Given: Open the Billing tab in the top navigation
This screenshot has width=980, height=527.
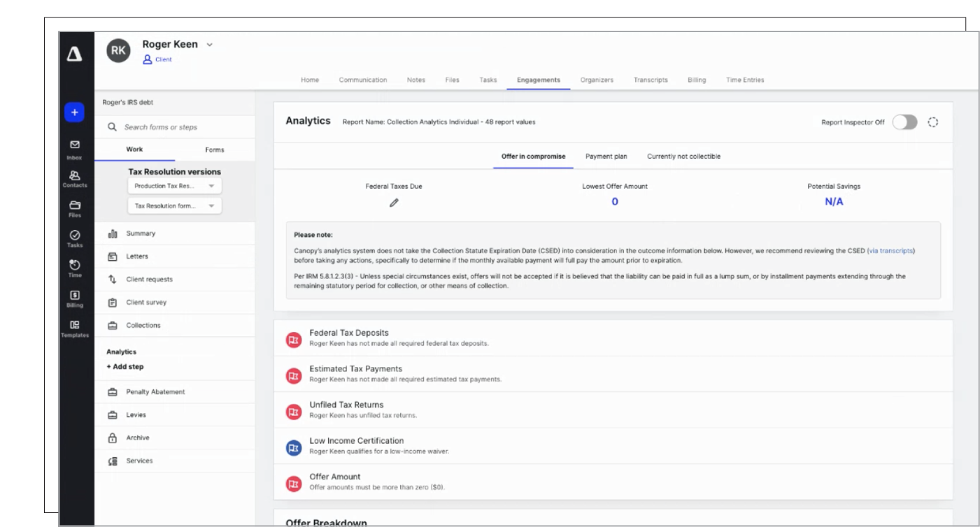Looking at the screenshot, I should point(697,80).
